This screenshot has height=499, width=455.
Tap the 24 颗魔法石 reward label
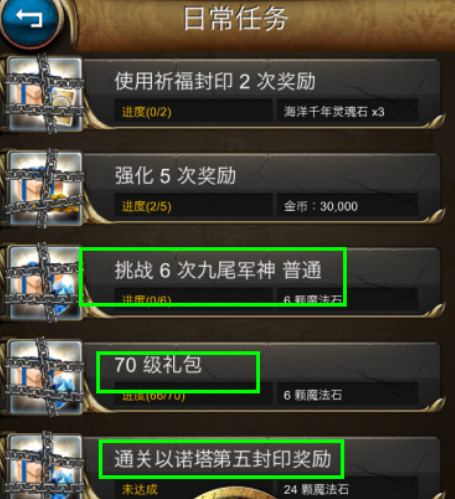[x=316, y=490]
